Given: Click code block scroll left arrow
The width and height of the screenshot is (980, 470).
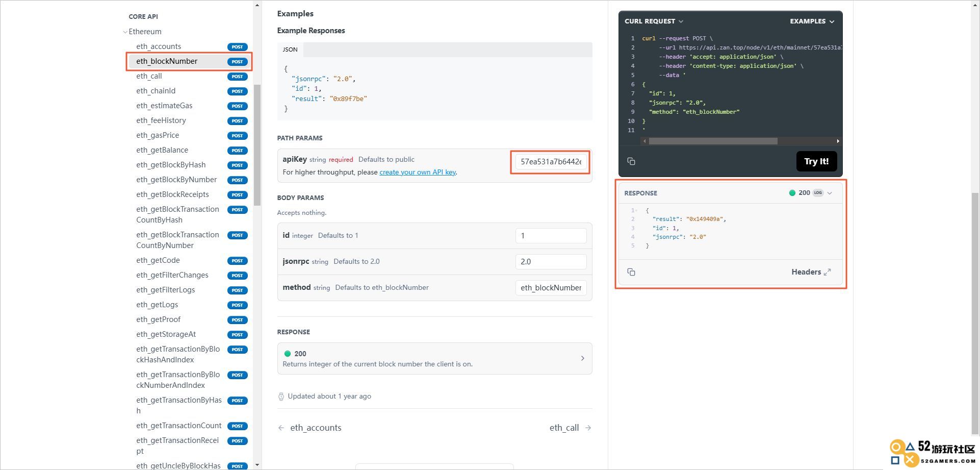Looking at the screenshot, I should pos(644,141).
